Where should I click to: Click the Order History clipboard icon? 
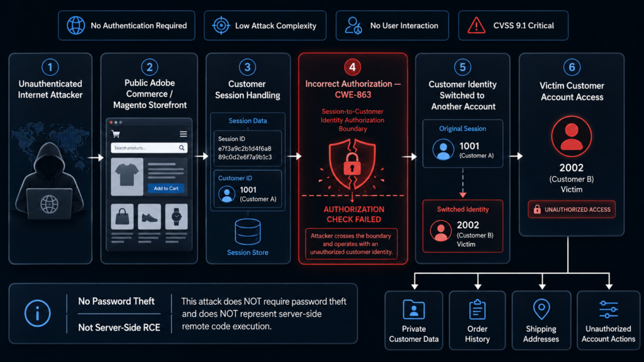477,309
